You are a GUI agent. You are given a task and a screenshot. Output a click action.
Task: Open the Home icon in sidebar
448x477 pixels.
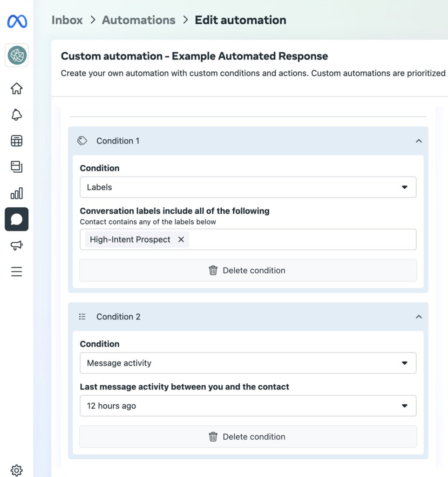point(16,88)
